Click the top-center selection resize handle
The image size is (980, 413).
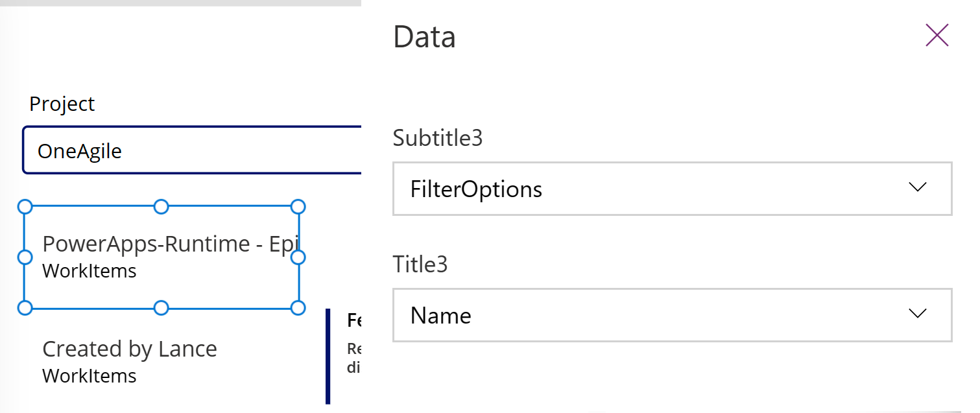click(x=161, y=207)
